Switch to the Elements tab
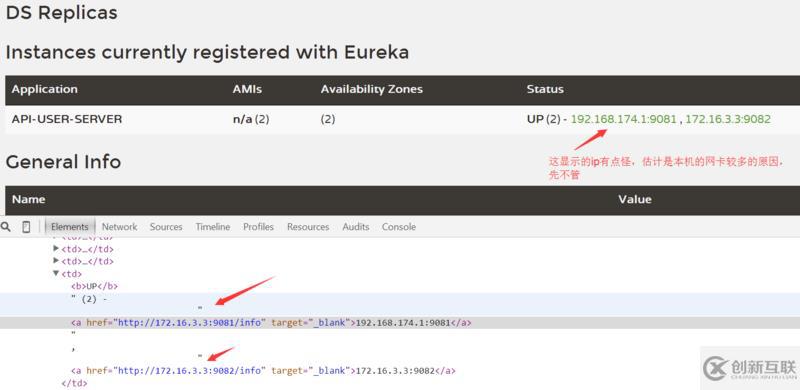 click(x=69, y=227)
